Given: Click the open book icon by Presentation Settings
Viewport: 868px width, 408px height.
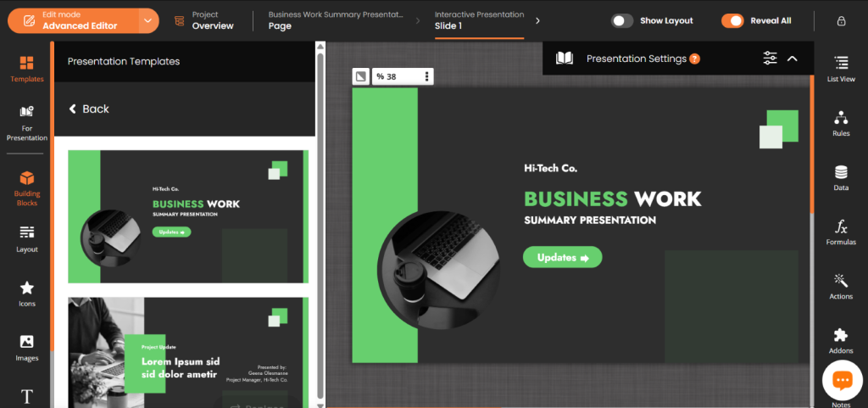Looking at the screenshot, I should click(564, 59).
